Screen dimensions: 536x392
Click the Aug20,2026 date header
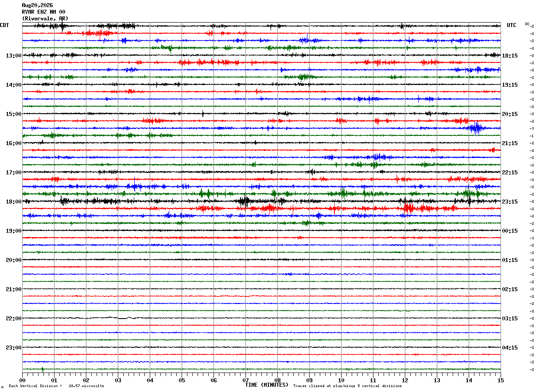(x=37, y=5)
